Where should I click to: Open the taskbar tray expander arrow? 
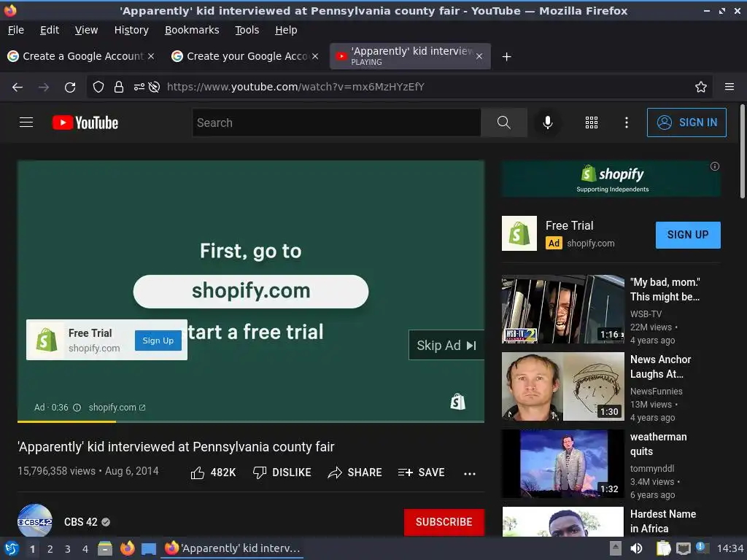[616, 548]
